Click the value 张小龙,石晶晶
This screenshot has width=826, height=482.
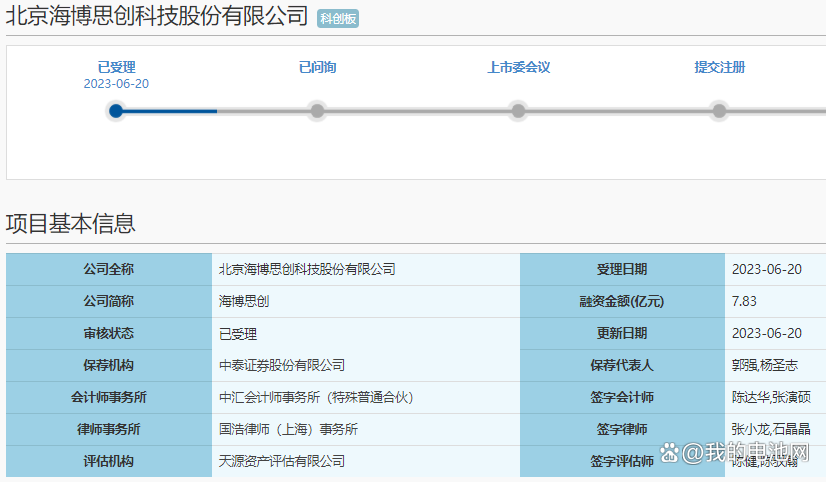click(x=771, y=429)
